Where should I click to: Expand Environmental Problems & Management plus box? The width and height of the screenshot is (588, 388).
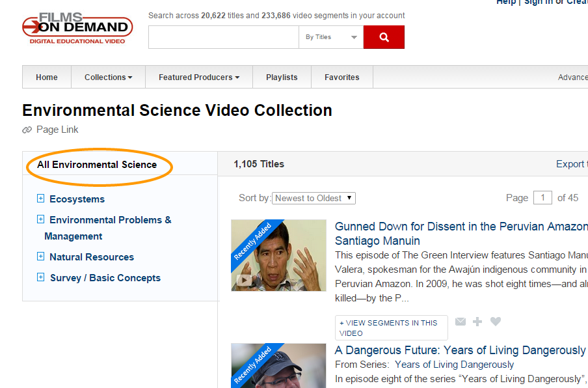click(40, 219)
